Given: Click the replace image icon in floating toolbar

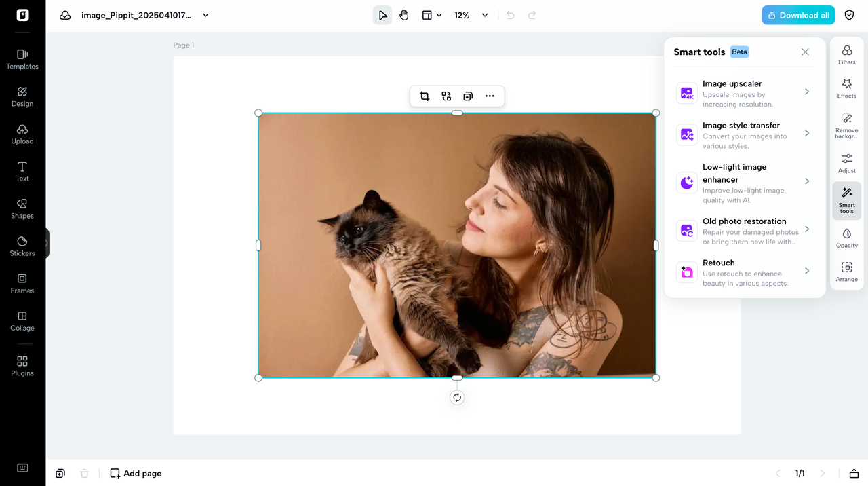Looking at the screenshot, I should point(446,96).
